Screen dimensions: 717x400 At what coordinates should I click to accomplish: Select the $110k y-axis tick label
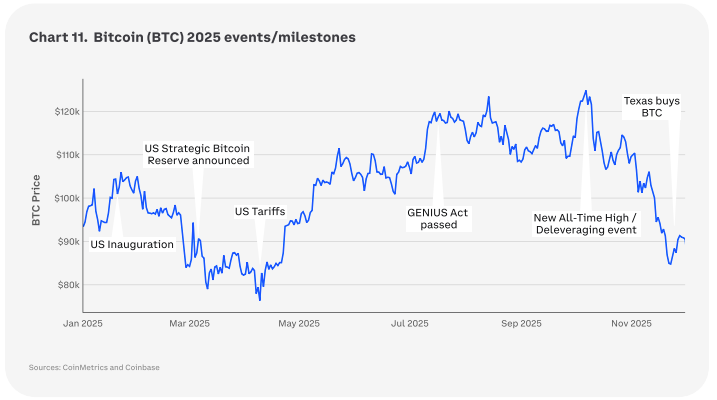(x=67, y=155)
